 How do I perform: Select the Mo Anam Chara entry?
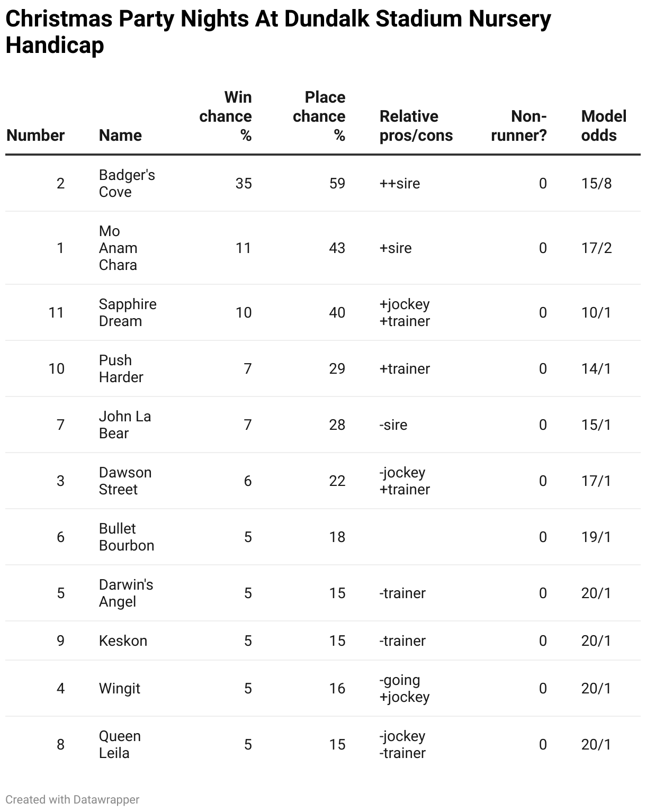pyautogui.click(x=118, y=248)
